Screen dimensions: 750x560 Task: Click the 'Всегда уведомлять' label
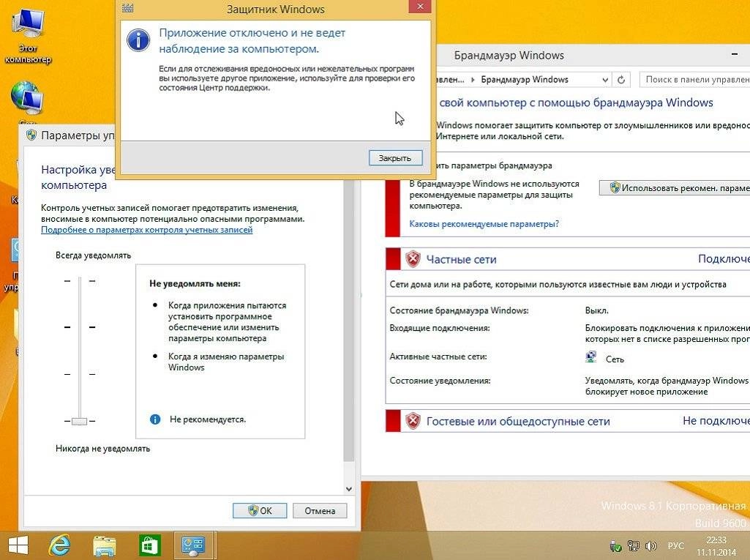coord(93,255)
